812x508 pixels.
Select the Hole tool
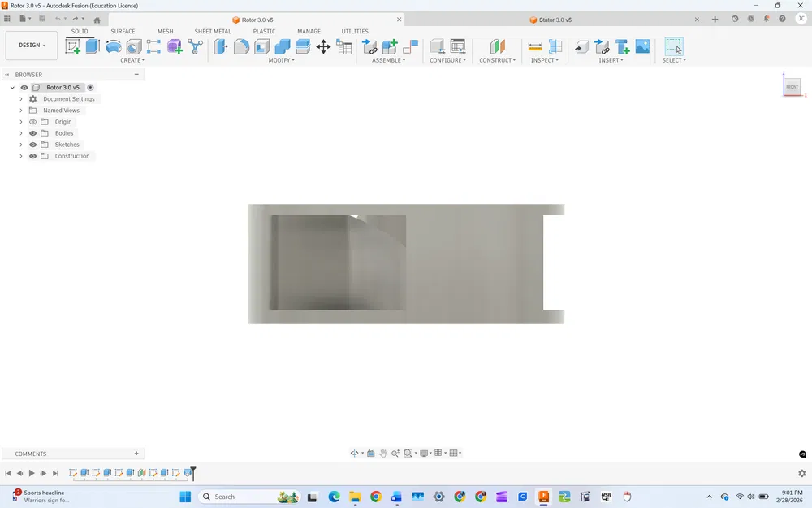[134, 46]
